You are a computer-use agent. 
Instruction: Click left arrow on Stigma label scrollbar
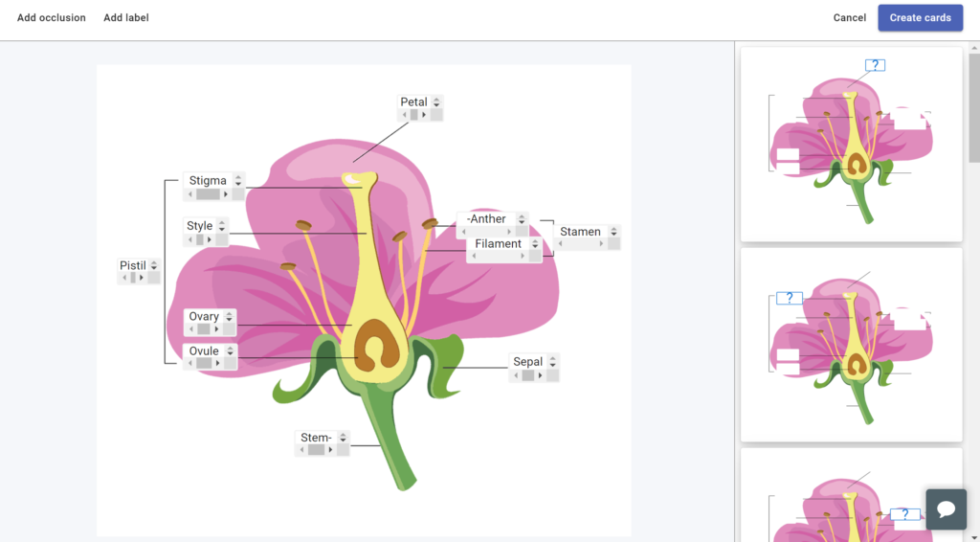tap(190, 194)
